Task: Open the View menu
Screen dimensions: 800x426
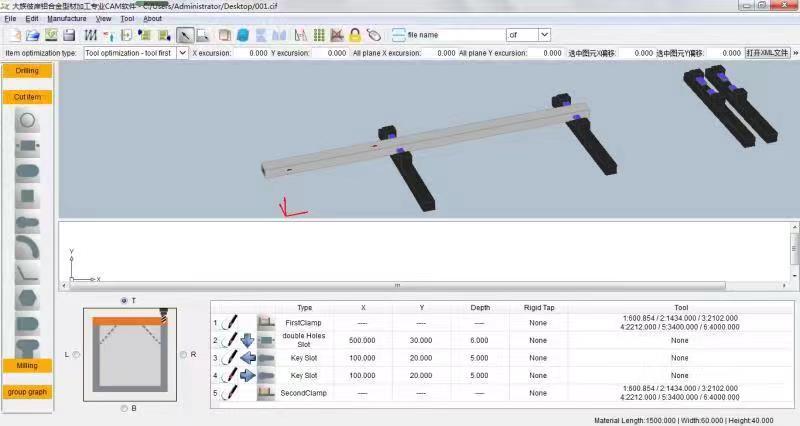Action: (x=103, y=18)
